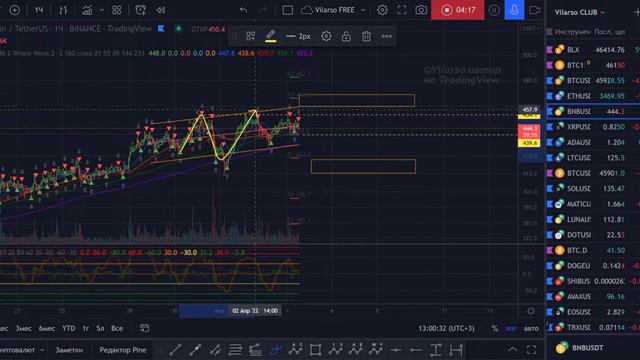Viewport: 640px width, 360px height.
Task: Open the candlestick chart type selector
Action: click(63, 10)
